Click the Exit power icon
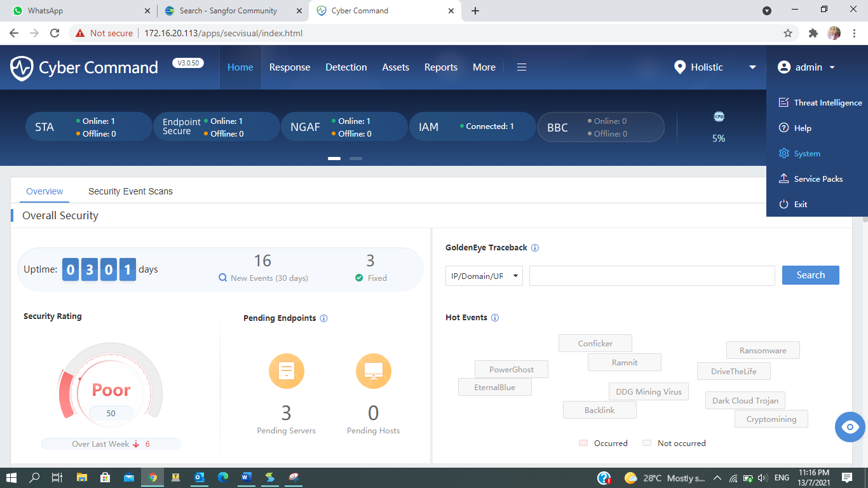Screen dimensions: 868x488 783,205
